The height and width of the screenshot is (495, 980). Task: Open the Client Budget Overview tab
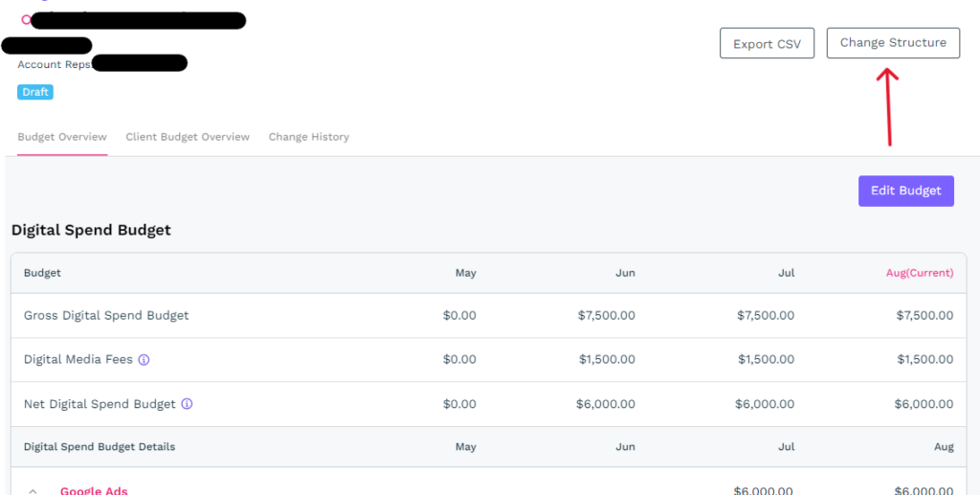188,137
